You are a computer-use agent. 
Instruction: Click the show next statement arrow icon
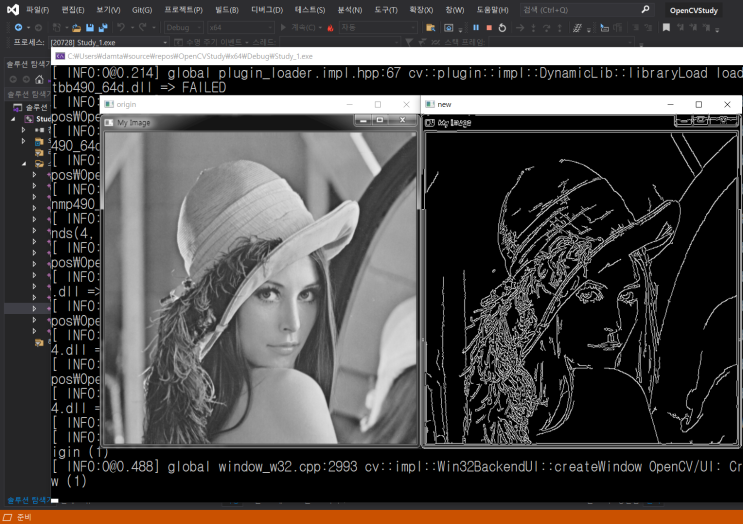(x=520, y=28)
